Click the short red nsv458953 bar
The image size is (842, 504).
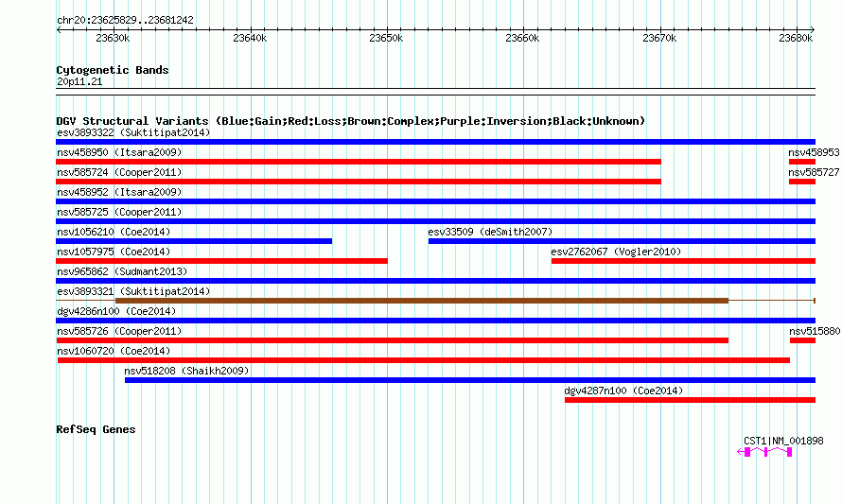(x=802, y=162)
